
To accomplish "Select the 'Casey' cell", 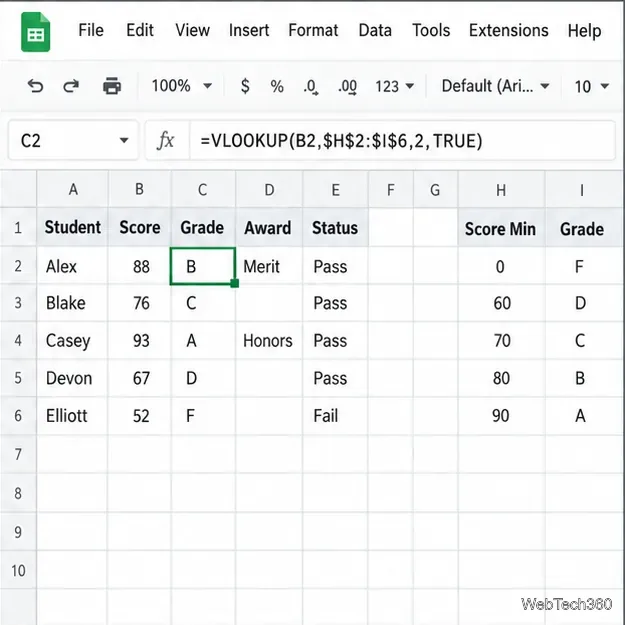I will tap(73, 340).
